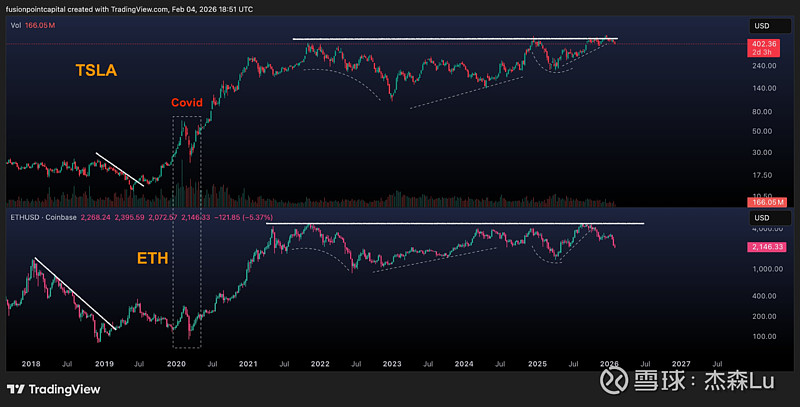Click the 17.50 price scale label

point(762,175)
